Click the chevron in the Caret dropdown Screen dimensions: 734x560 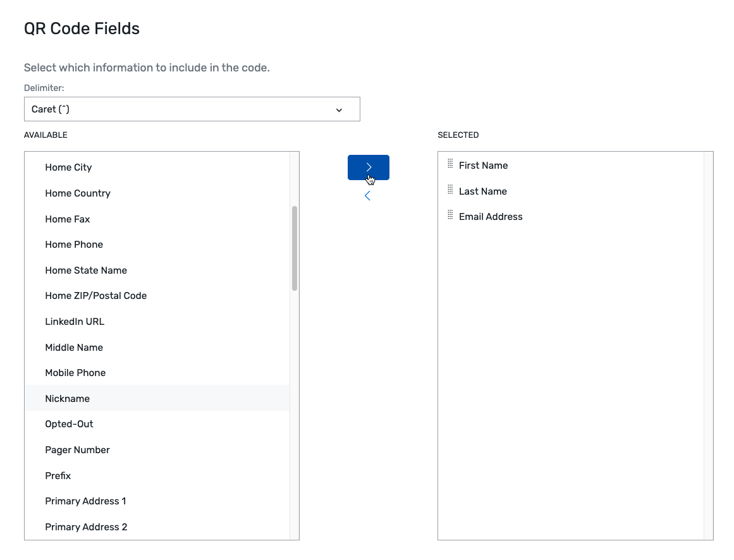pos(339,110)
